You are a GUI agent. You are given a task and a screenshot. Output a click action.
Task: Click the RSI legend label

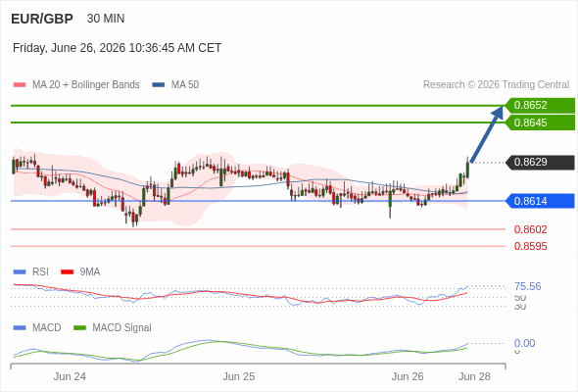point(40,271)
